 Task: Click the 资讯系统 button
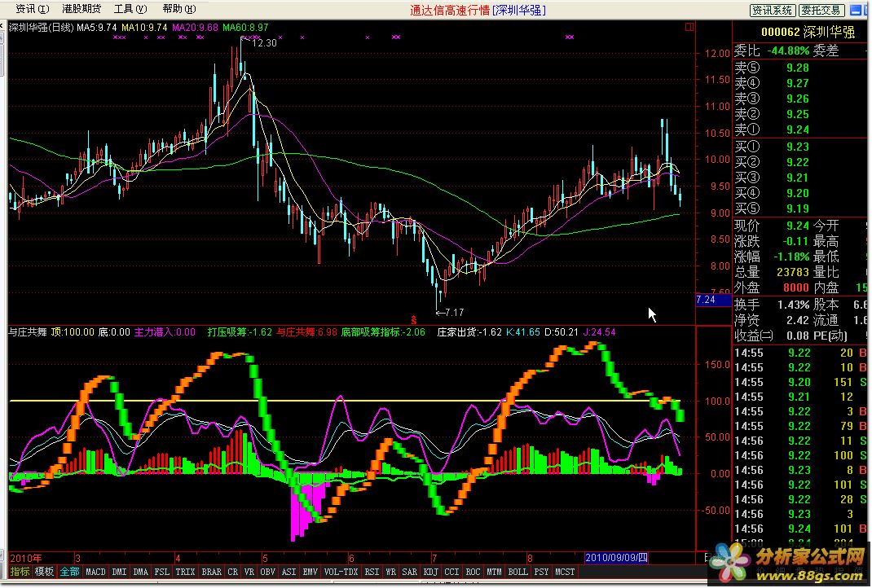773,10
